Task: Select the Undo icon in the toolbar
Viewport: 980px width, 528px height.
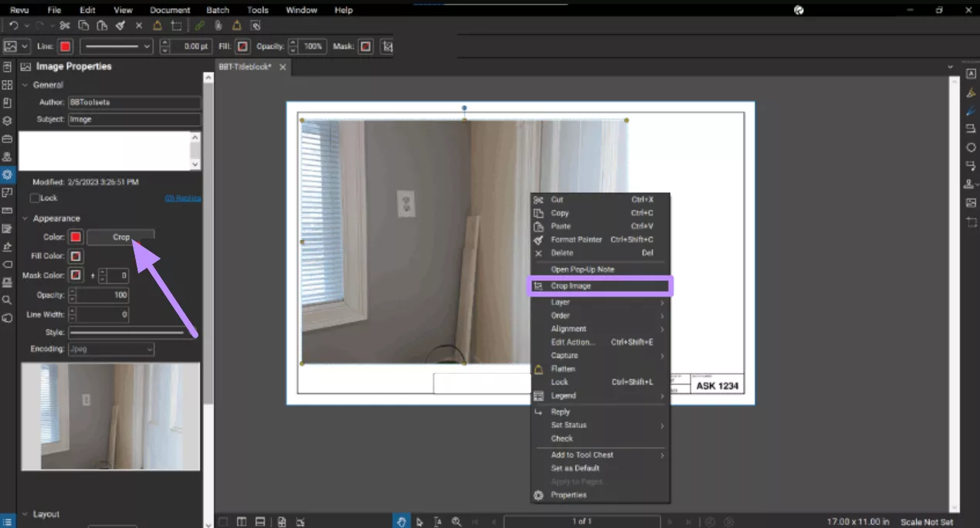Action: [13, 25]
